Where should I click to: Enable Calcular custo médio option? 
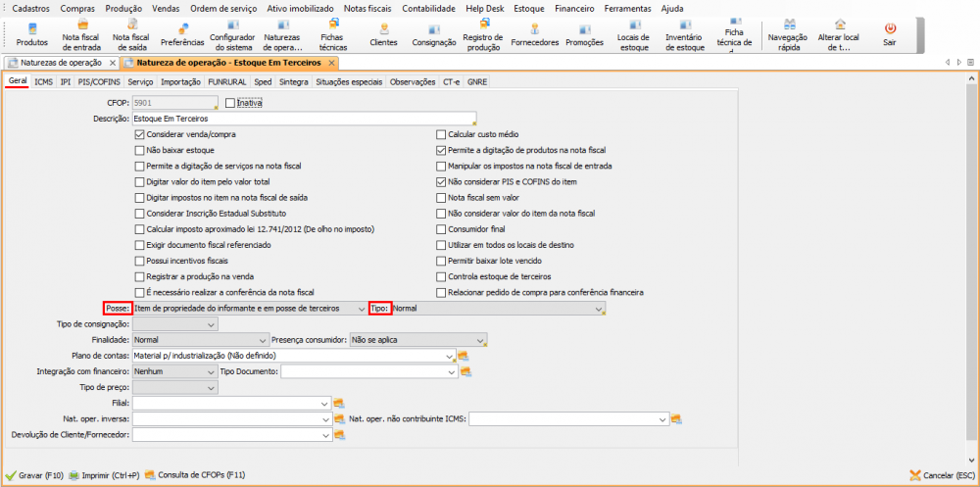[x=441, y=134]
